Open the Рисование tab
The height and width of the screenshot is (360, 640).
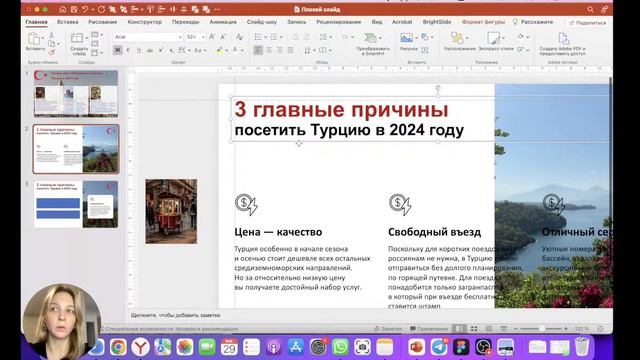coord(102,22)
